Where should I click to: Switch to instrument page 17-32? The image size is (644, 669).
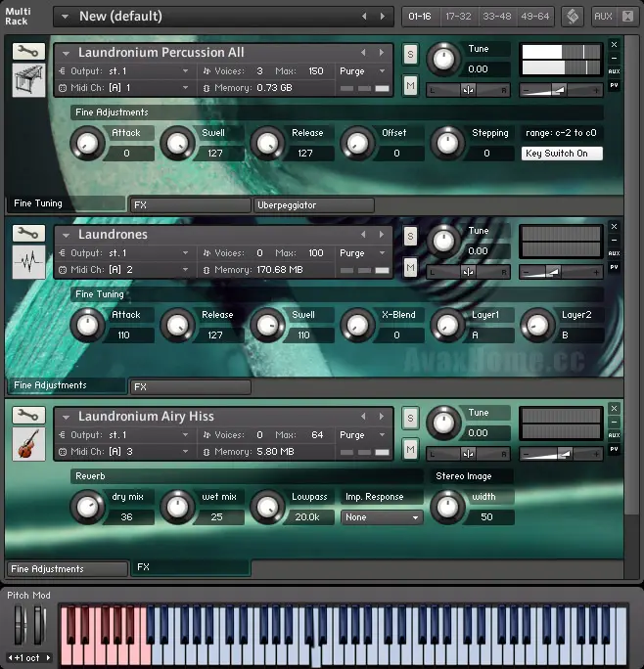458,17
